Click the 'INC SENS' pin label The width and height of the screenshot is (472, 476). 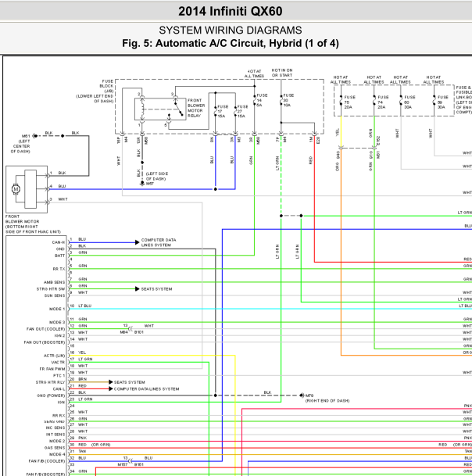[55, 428]
